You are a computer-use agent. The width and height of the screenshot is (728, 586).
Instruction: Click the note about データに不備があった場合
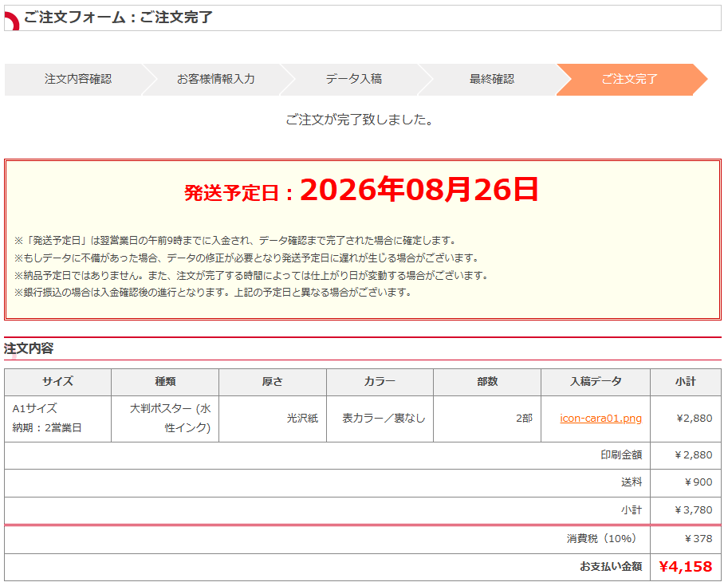tap(247, 258)
